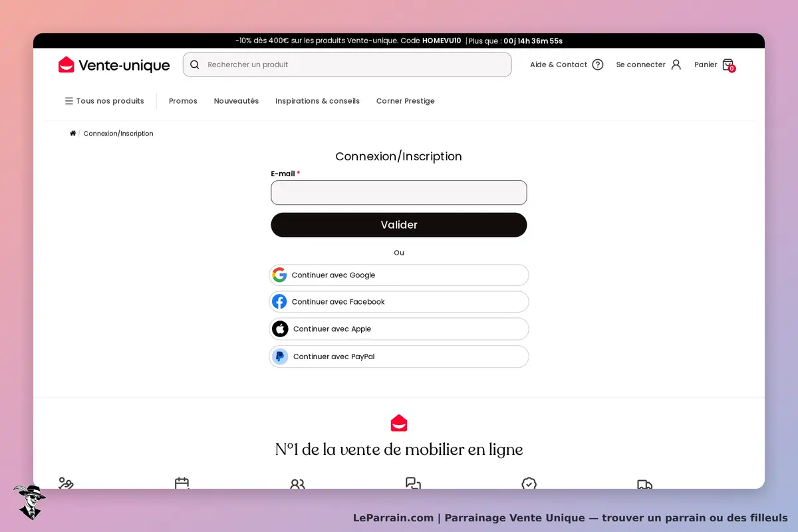This screenshot has height=532, width=798.
Task: Focus the product search field
Action: 347,65
